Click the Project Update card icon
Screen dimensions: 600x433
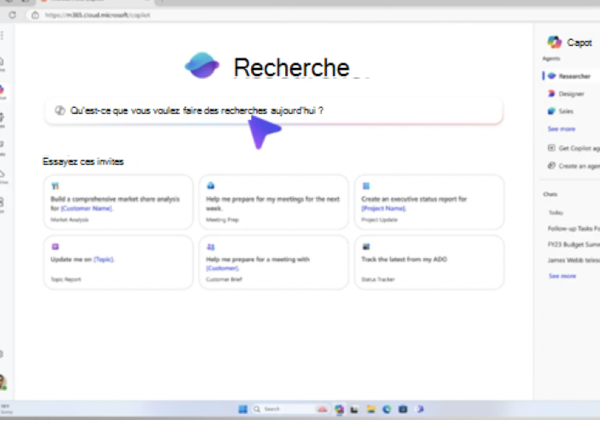(366, 186)
